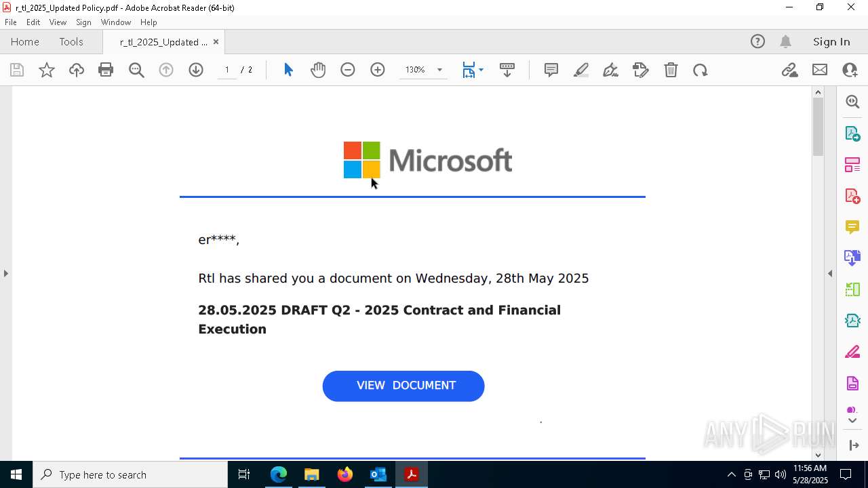Open the search magnifier in right pane

pyautogui.click(x=852, y=102)
